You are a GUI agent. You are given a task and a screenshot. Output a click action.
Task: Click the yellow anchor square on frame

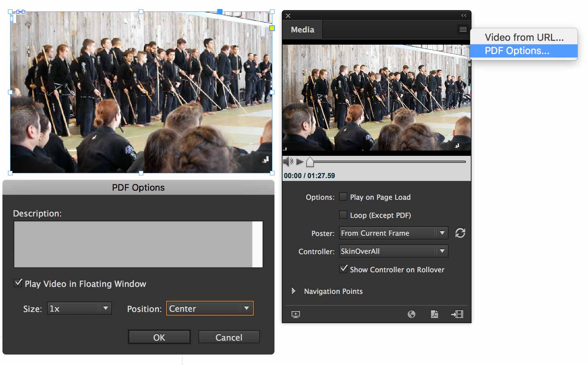[272, 28]
